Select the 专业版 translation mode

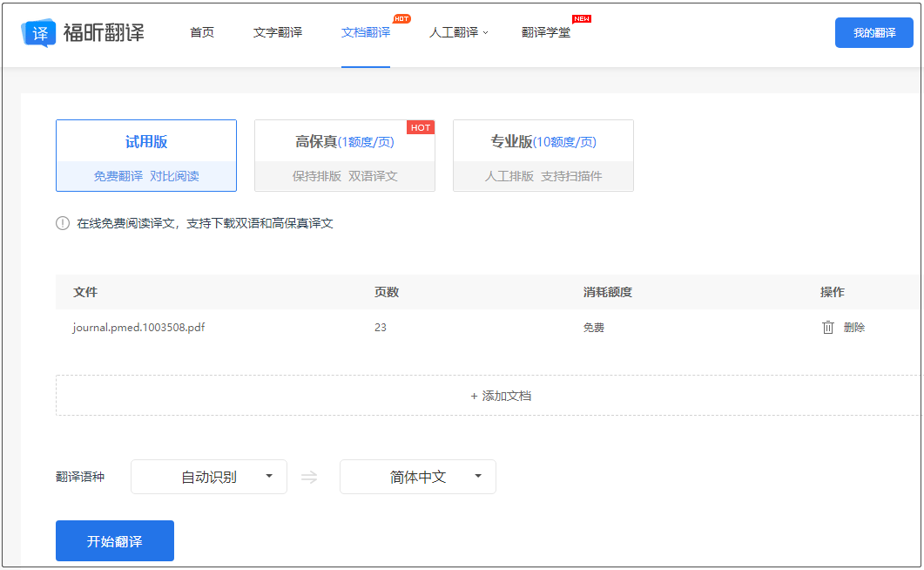click(543, 155)
